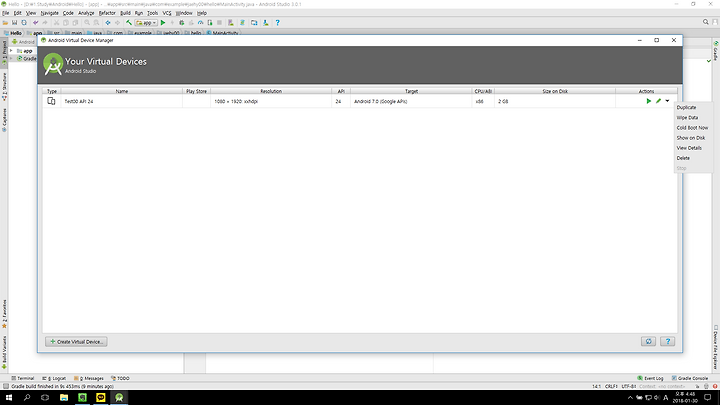Refresh the virtual device list
Screen dimensions: 720x405
(x=648, y=341)
